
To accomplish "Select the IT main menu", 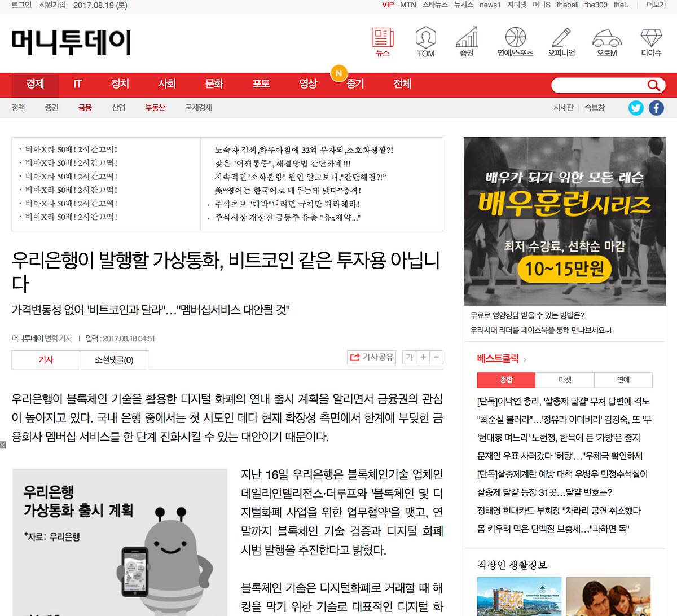I will 78,84.
